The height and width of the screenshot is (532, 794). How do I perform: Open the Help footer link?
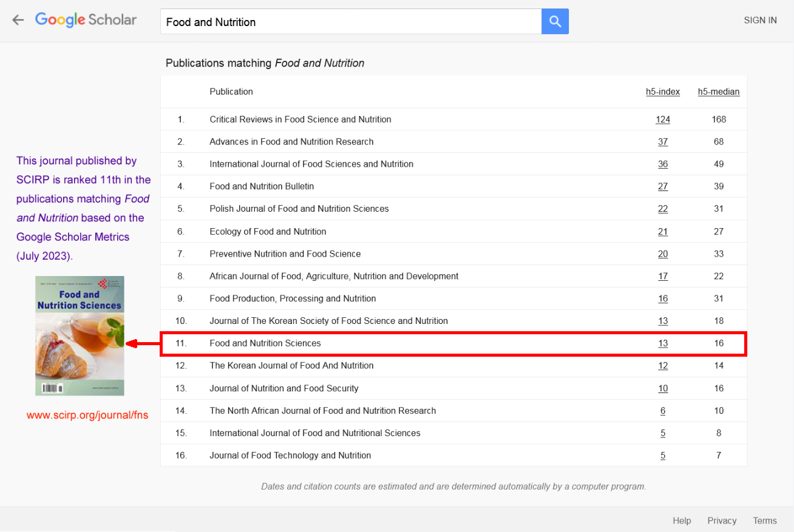pos(682,520)
